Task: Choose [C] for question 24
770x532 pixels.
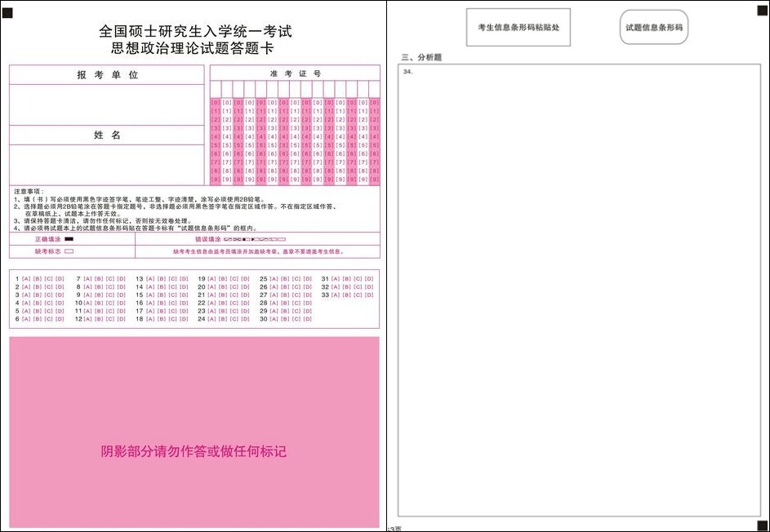Action: (x=234, y=319)
